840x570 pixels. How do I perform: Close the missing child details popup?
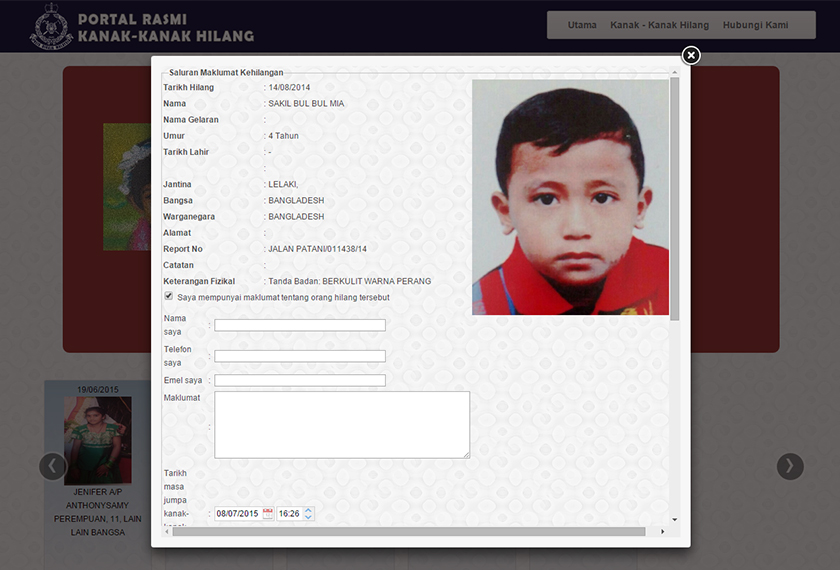[x=691, y=55]
